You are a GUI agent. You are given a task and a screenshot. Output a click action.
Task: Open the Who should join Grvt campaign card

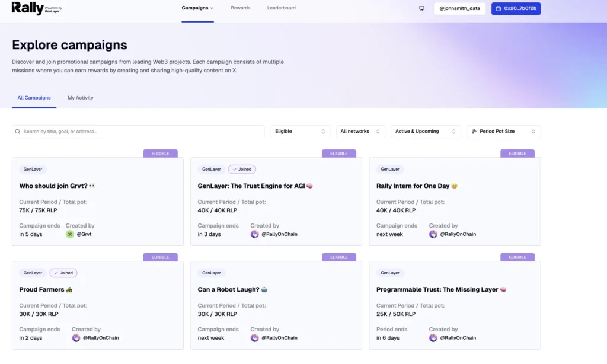pos(98,202)
